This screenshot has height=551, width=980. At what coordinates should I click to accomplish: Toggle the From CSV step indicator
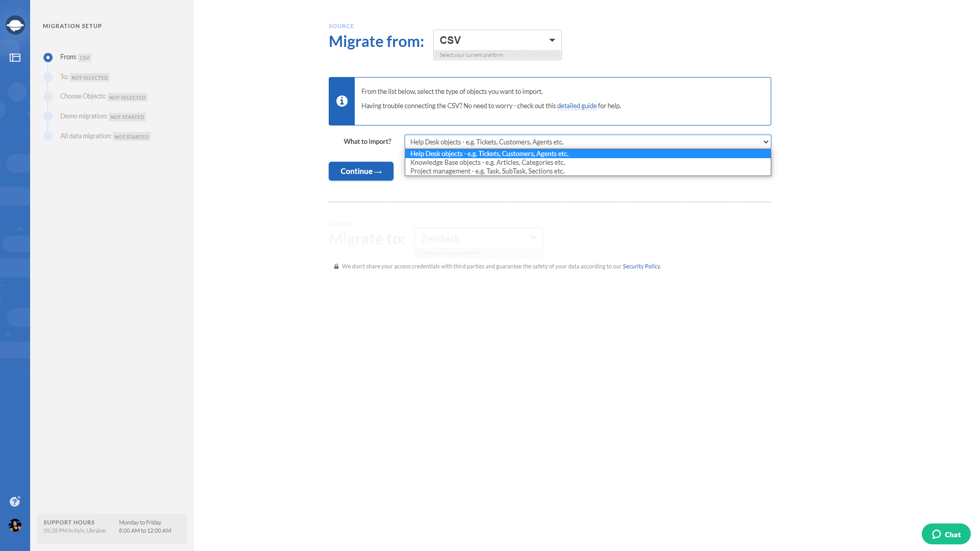(48, 57)
